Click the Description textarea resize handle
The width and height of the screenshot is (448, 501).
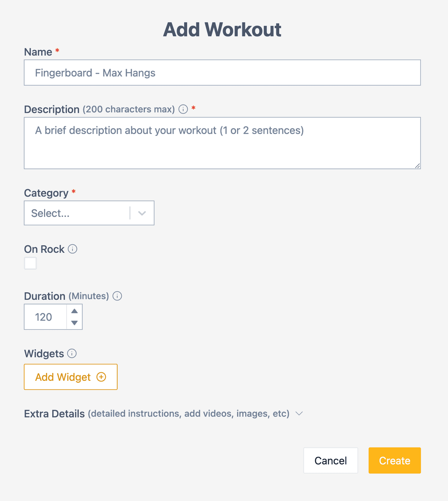coord(417,167)
